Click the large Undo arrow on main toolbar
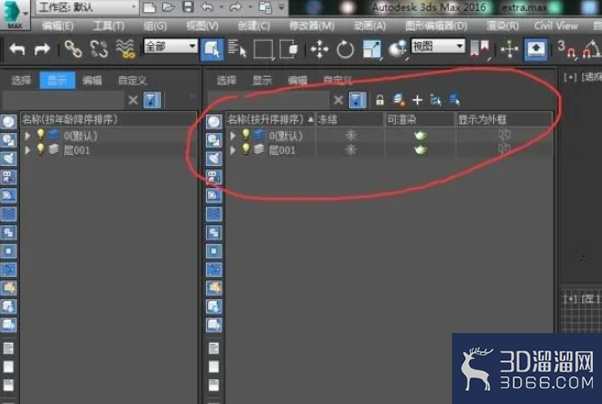 click(17, 49)
